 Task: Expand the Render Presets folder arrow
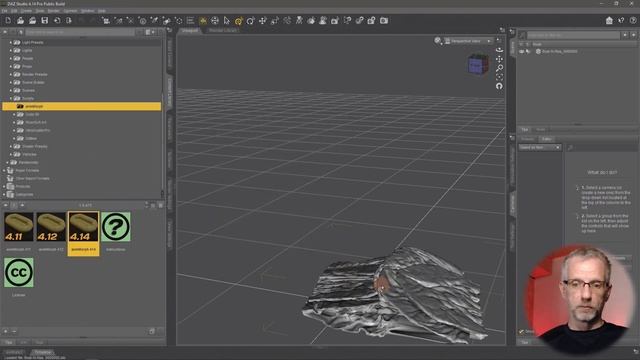[x=11, y=74]
